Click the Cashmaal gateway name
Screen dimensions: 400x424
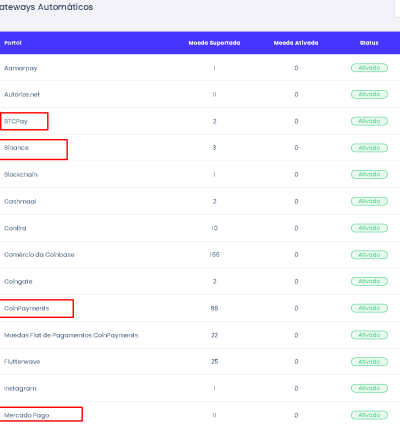(x=20, y=202)
